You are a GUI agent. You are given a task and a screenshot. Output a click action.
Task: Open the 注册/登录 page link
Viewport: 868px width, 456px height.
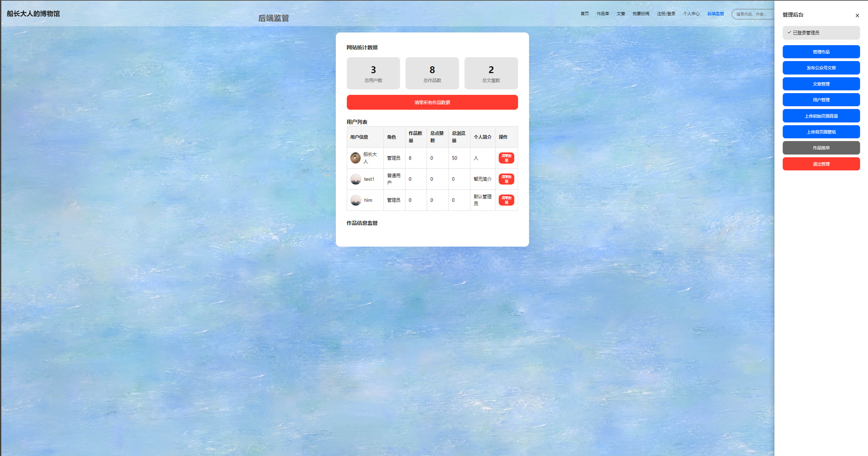[x=666, y=14]
